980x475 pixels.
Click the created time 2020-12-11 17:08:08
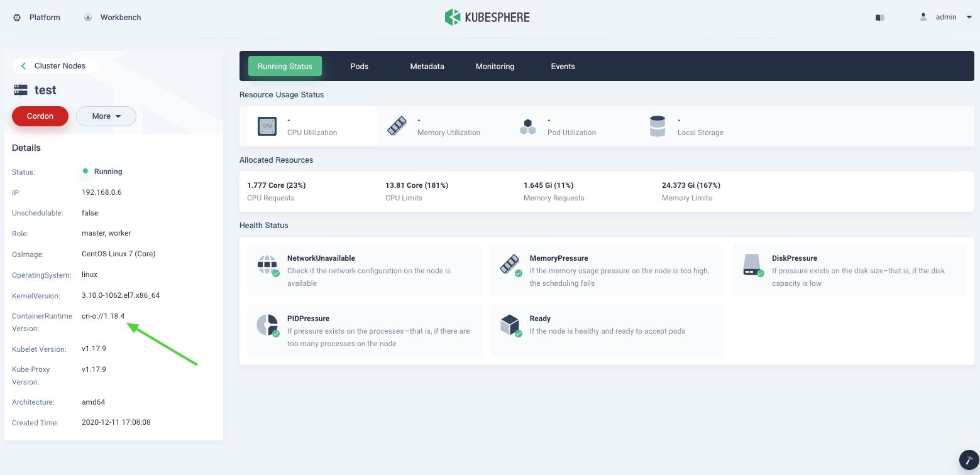(x=116, y=423)
